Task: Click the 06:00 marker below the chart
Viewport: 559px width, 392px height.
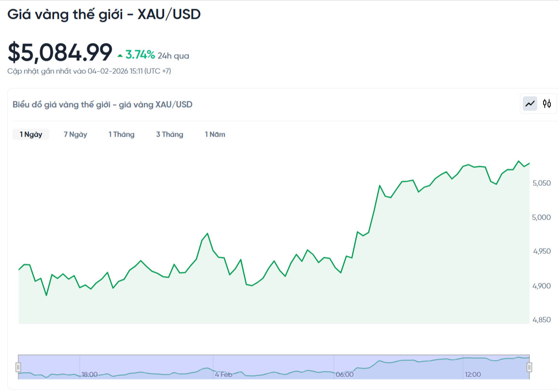Action: point(346,374)
